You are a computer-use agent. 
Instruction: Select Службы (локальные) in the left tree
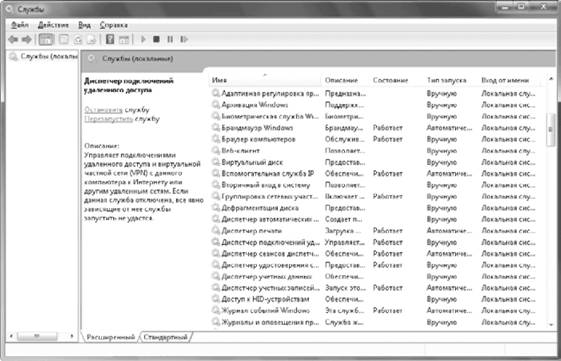click(x=44, y=57)
